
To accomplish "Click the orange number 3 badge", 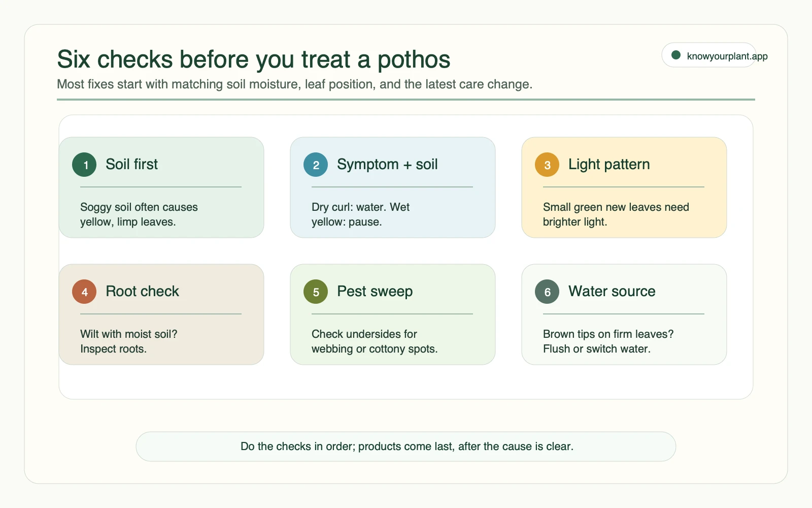I will [547, 165].
